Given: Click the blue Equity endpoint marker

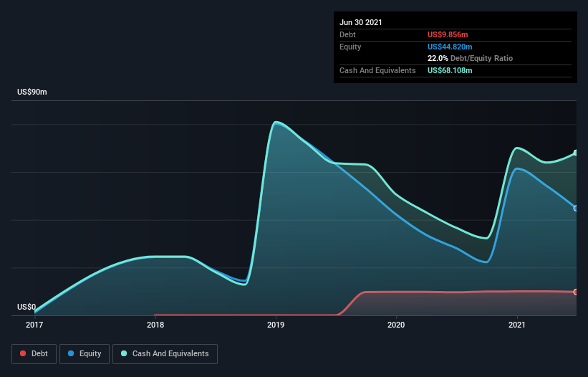Looking at the screenshot, I should [576, 208].
